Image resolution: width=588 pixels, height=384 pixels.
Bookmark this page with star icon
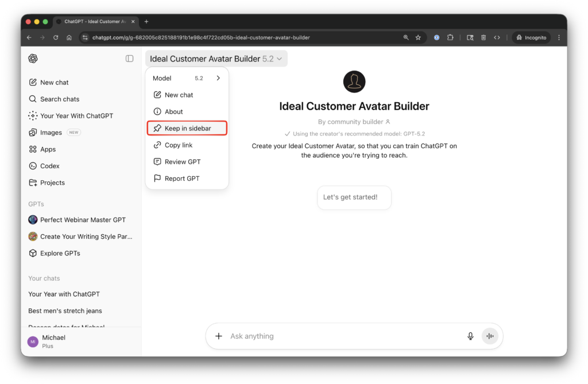(418, 37)
